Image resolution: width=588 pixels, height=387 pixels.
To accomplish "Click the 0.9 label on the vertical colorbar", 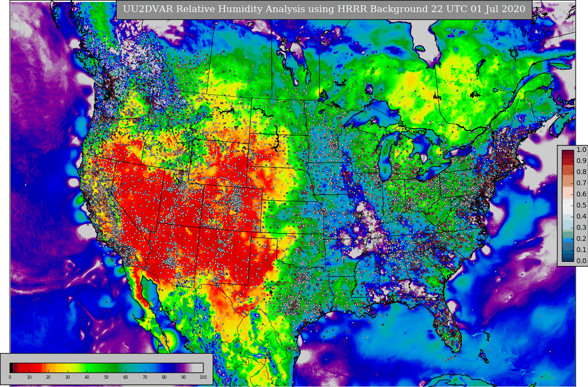I will coord(581,161).
